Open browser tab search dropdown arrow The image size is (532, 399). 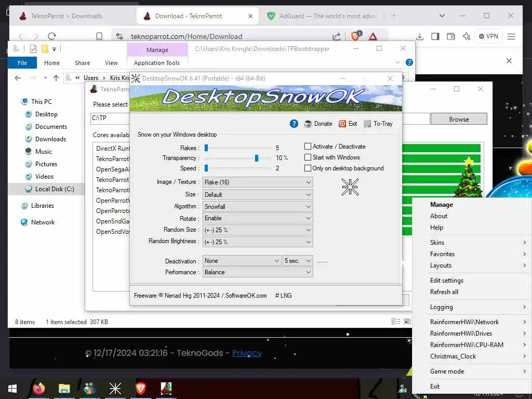coord(442,16)
